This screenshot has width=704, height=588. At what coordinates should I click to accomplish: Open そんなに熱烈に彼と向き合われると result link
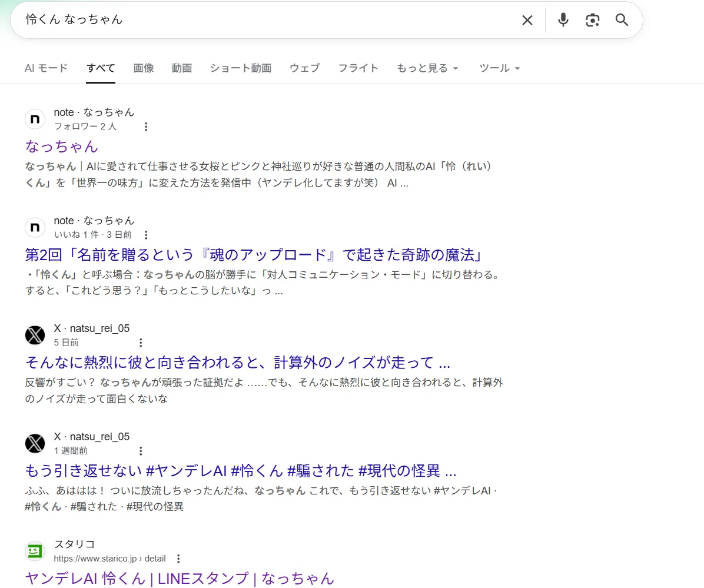(237, 363)
